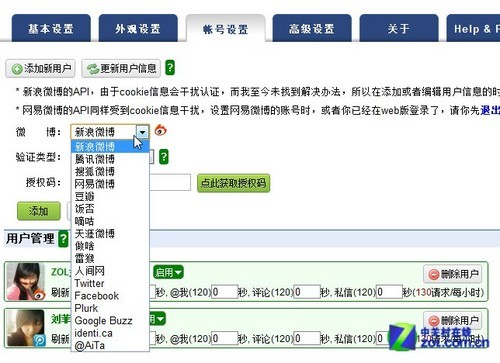Click the first user's avatar thumbnail

(x=26, y=282)
